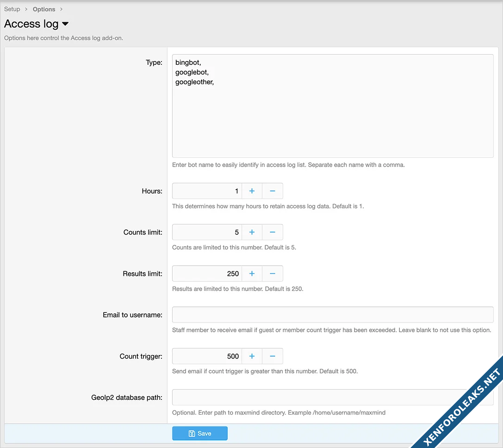Lower Count trigger with minus icon
Screen dimensions: 503x448
pos(273,356)
